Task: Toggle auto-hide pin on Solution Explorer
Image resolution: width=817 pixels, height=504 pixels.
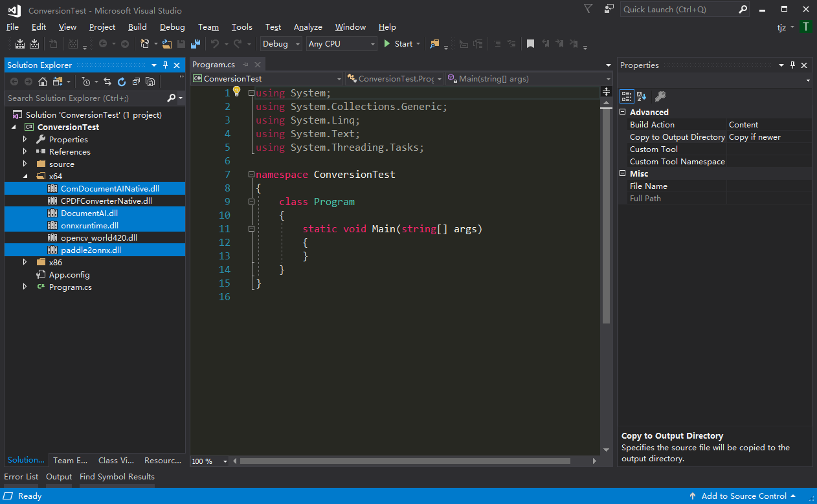Action: click(165, 65)
